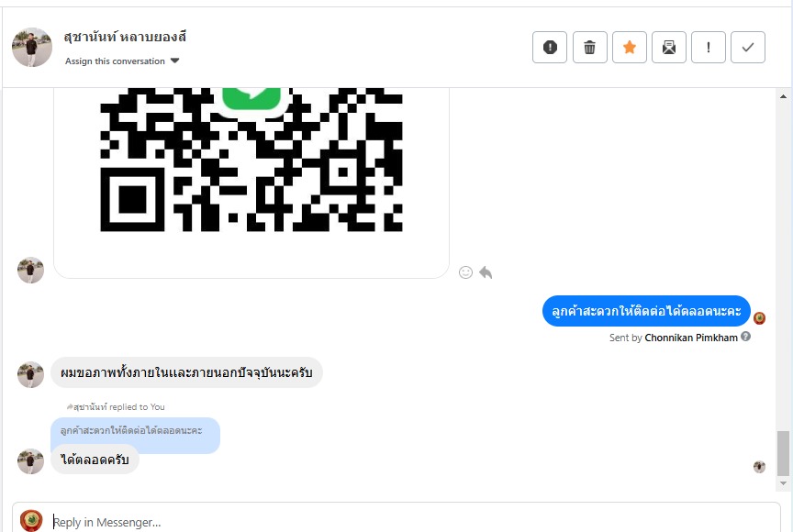The image size is (793, 532).
Task: Open customer name in conversation header
Action: click(x=126, y=37)
